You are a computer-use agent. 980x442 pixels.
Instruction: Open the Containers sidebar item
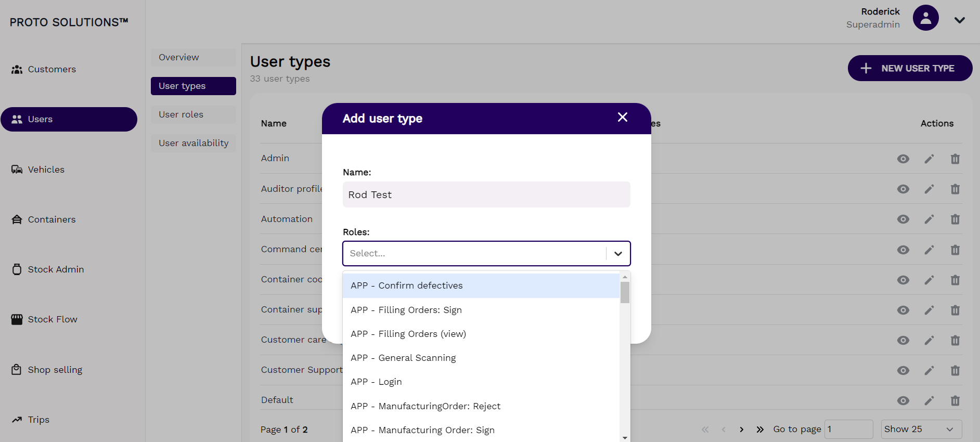[44, 219]
